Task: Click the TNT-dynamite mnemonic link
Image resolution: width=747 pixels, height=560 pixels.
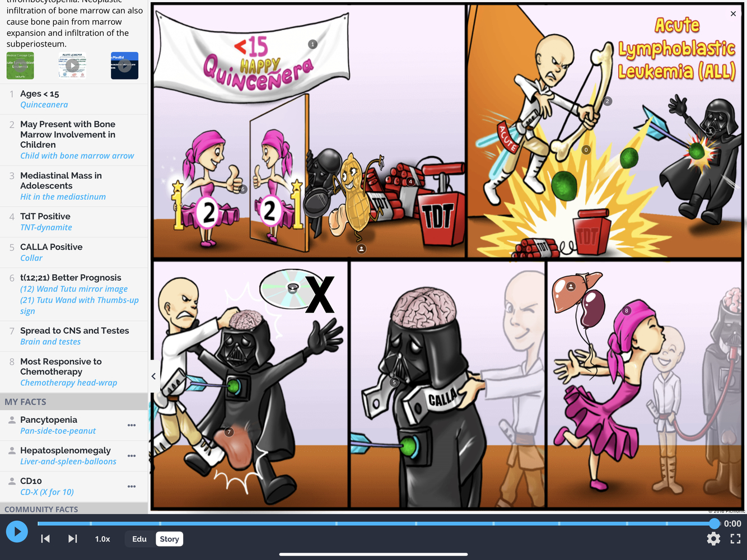Action: click(46, 227)
